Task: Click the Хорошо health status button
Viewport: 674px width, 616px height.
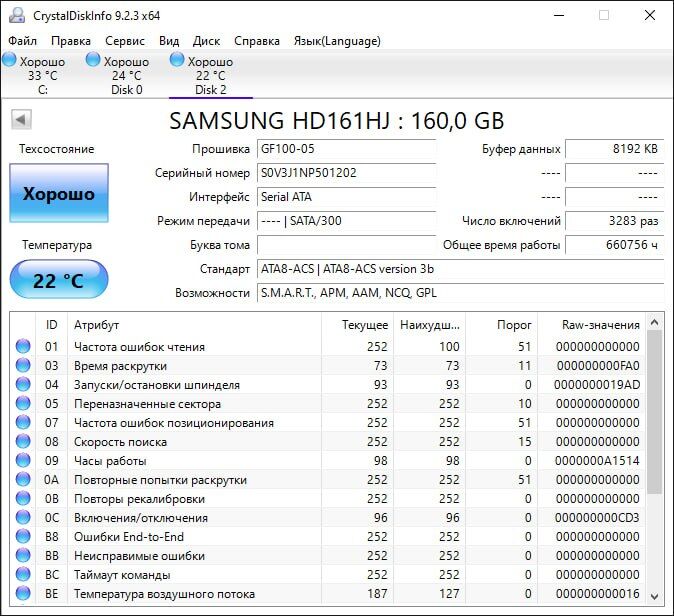Action: [59, 194]
